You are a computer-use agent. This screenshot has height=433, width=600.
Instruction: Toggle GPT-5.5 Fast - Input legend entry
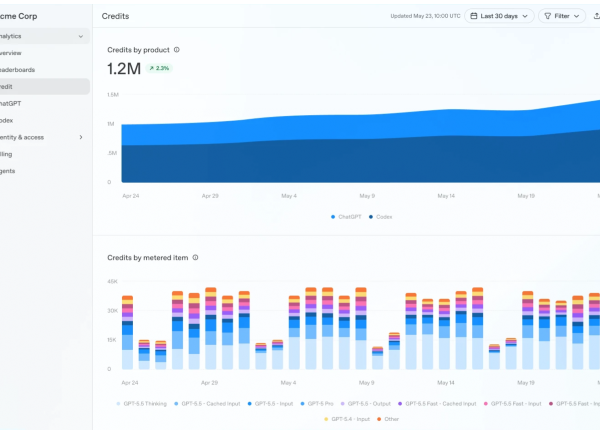click(x=512, y=404)
